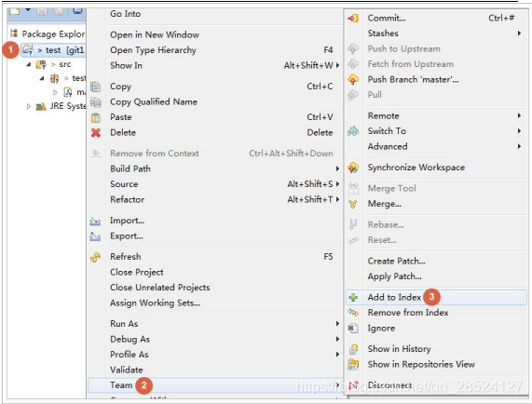532x404 pixels.
Task: Click the Merge icon next to Merge...
Action: coord(353,204)
